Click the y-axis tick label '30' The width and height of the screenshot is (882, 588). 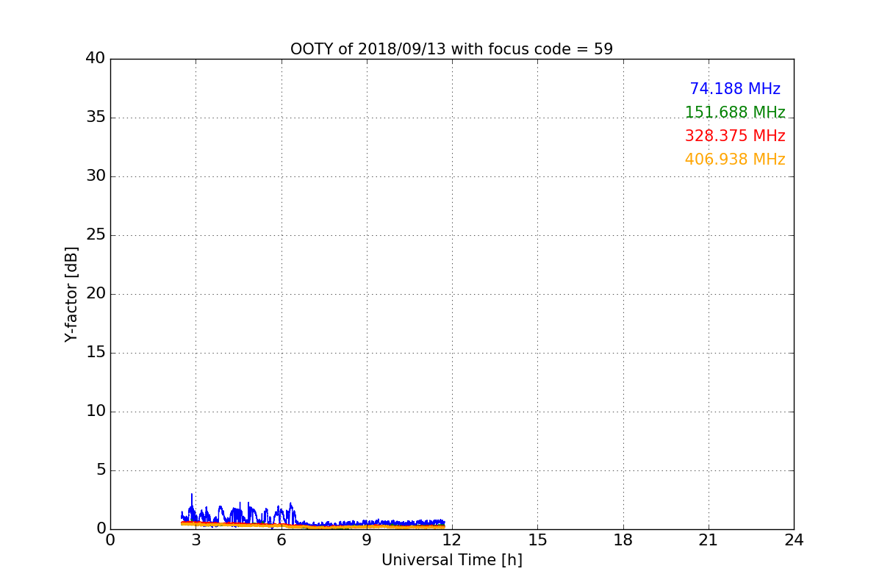point(96,176)
